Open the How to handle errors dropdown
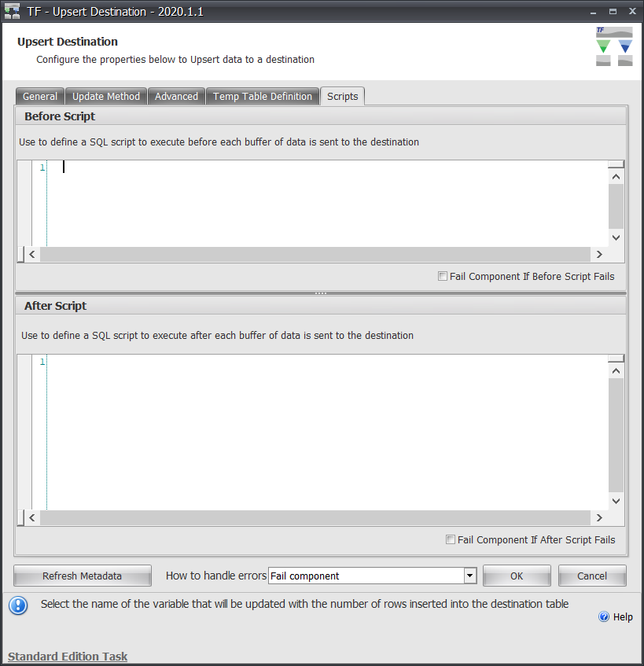Image resolution: width=644 pixels, height=666 pixels. coord(469,576)
